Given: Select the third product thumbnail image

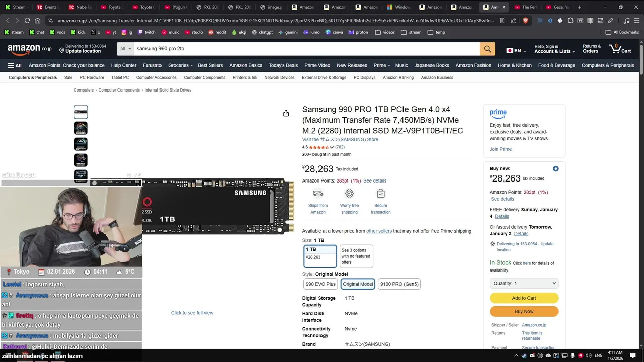Looking at the screenshot, I should (x=80, y=144).
